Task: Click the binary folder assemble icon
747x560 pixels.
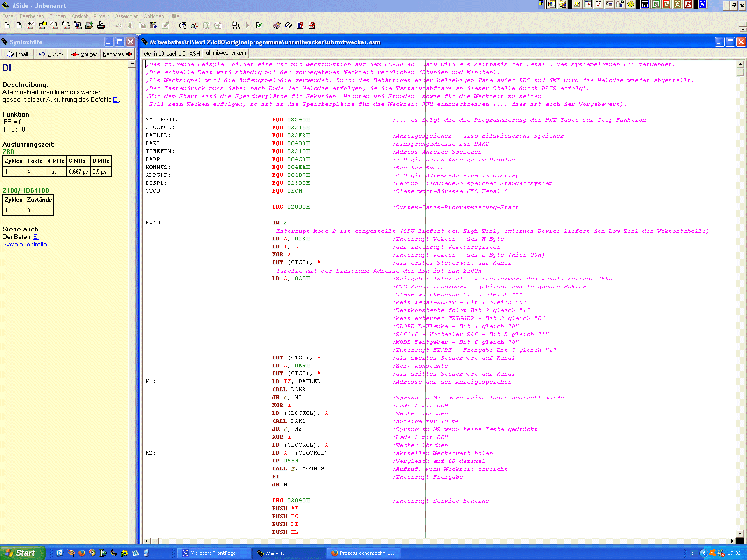Action: (236, 26)
